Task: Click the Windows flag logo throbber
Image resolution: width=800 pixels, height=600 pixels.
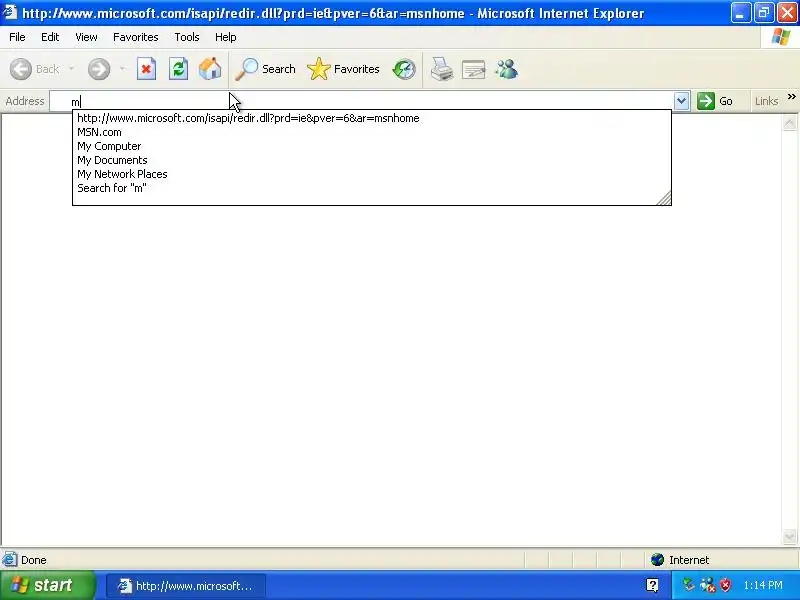Action: 781,37
